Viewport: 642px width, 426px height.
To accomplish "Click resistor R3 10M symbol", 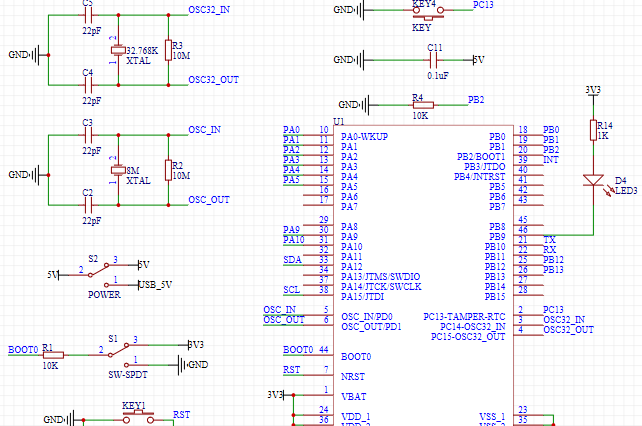I will tap(168, 50).
